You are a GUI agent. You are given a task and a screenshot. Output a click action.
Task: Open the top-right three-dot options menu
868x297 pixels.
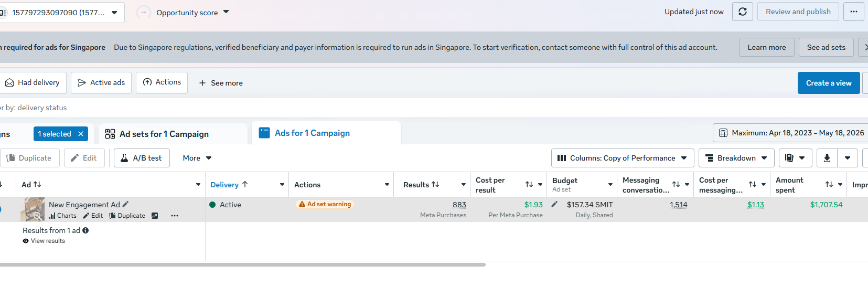tap(853, 12)
